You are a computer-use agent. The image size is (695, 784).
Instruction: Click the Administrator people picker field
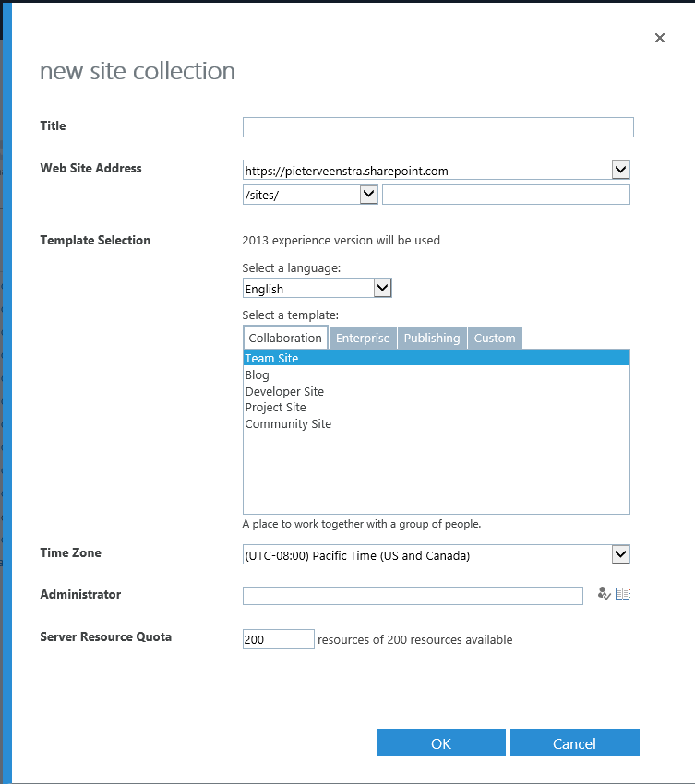tap(413, 596)
